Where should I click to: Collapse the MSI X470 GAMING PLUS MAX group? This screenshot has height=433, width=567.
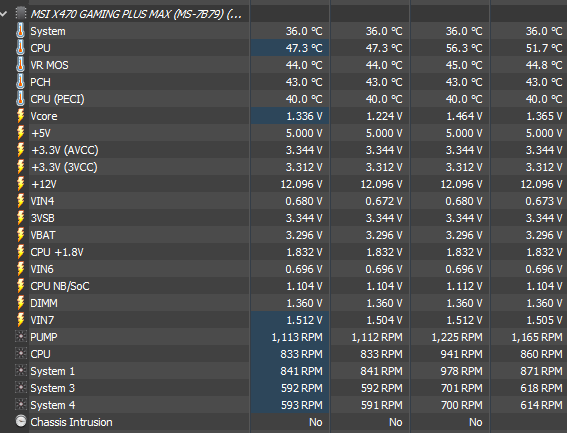(4, 14)
